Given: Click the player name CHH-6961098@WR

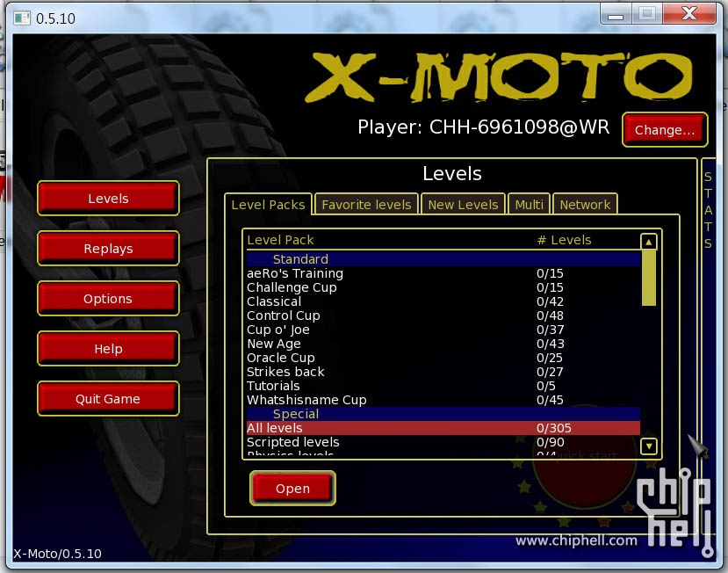Looking at the screenshot, I should click(x=519, y=127).
